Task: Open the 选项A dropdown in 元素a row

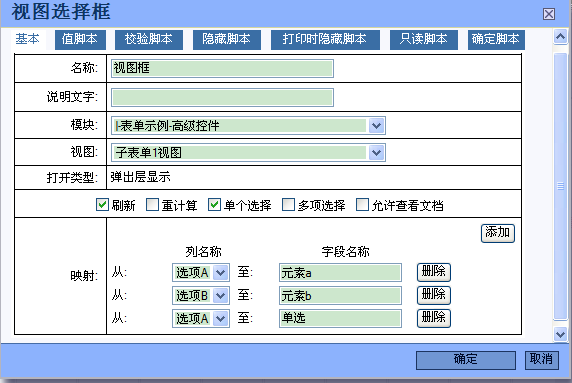Action: [x=201, y=272]
